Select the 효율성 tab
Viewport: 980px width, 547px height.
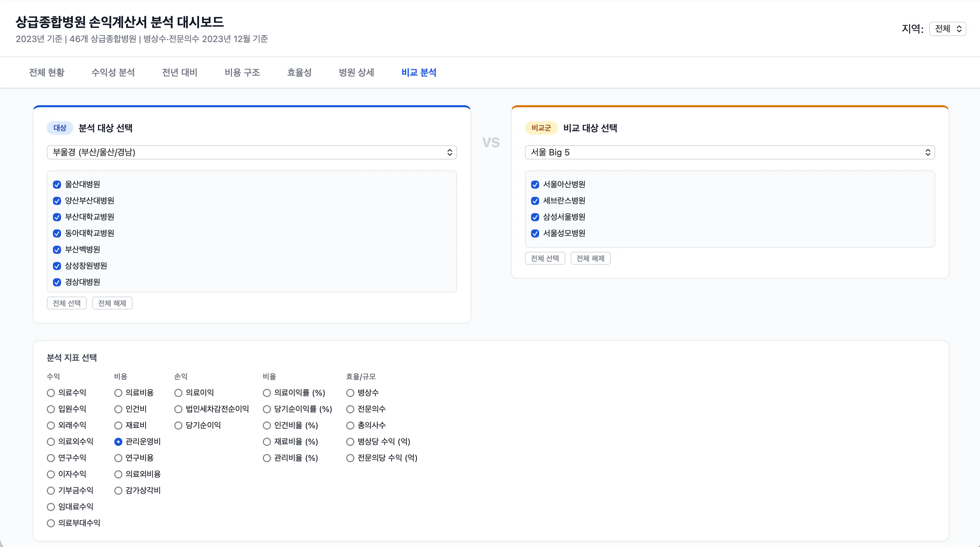click(x=299, y=72)
